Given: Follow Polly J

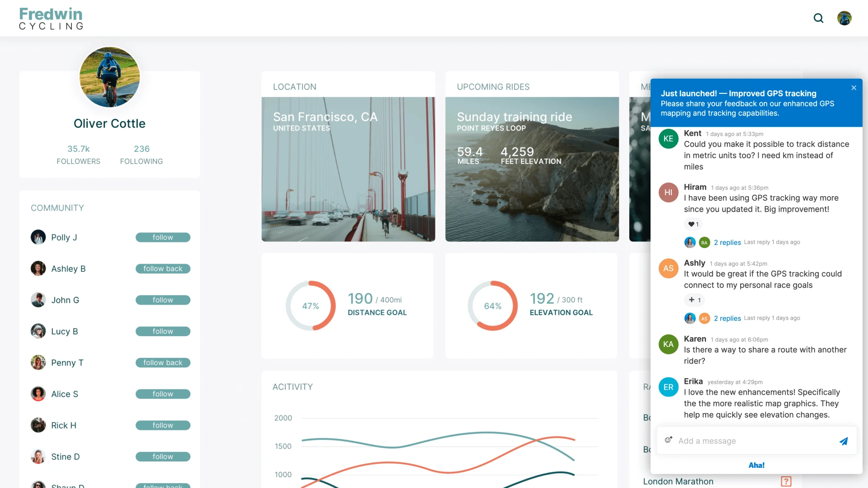Looking at the screenshot, I should pyautogui.click(x=163, y=237).
